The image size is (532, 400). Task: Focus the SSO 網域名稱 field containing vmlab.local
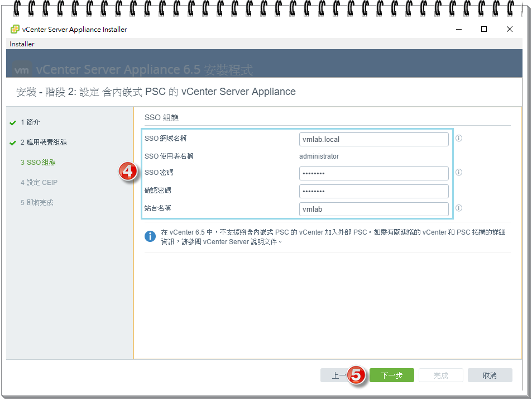[374, 139]
